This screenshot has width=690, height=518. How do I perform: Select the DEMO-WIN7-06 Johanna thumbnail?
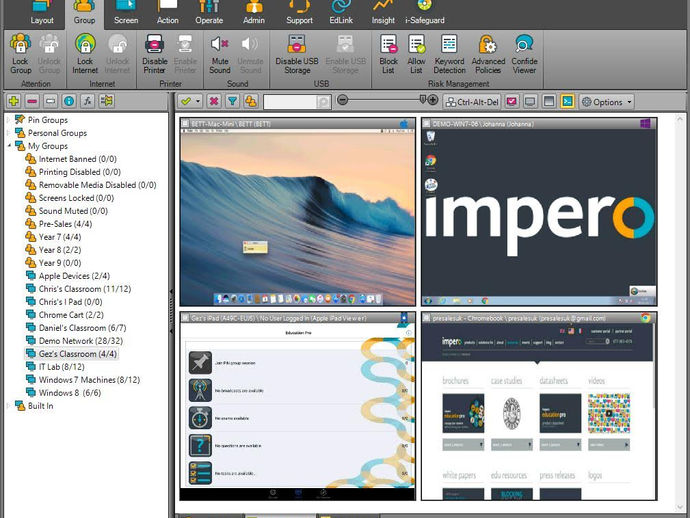coord(539,212)
